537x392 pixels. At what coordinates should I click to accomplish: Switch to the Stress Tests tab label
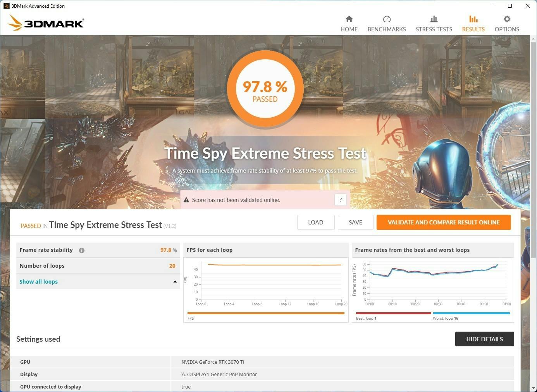434,29
